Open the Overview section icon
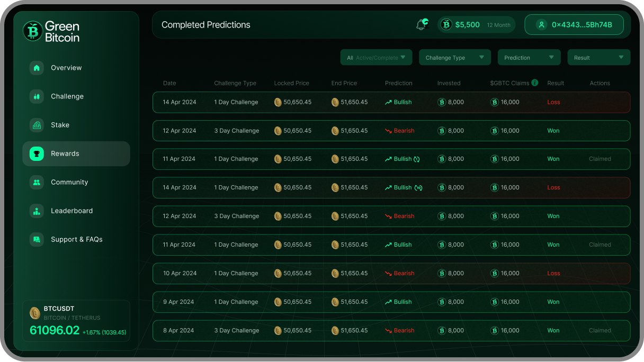Image resolution: width=644 pixels, height=362 pixels. click(x=37, y=68)
